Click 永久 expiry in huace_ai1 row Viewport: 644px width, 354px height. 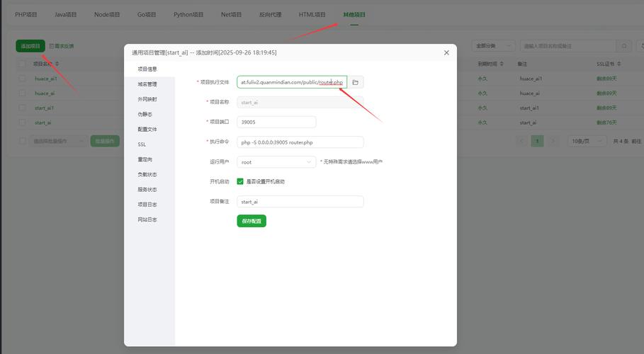[x=482, y=79]
